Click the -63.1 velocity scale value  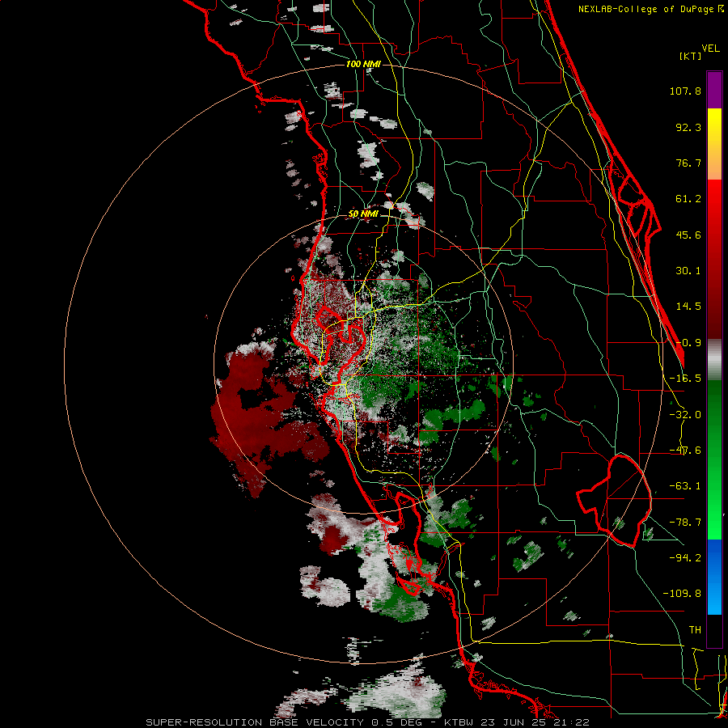685,486
